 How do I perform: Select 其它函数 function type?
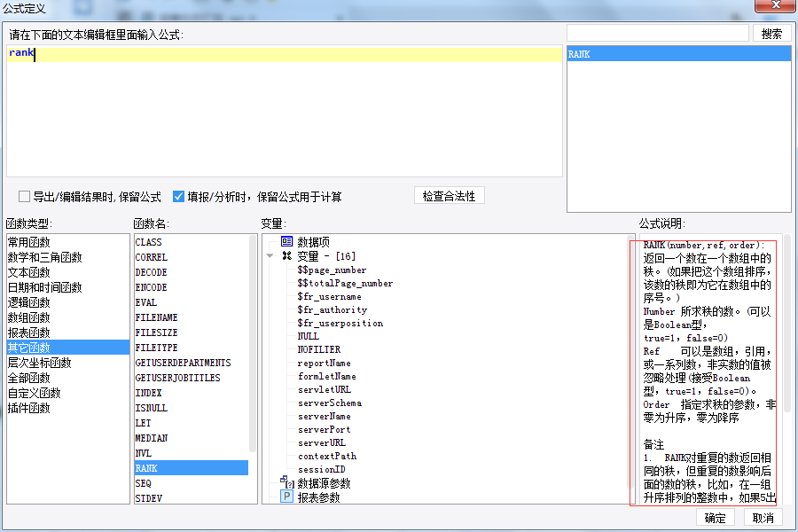(x=67, y=348)
